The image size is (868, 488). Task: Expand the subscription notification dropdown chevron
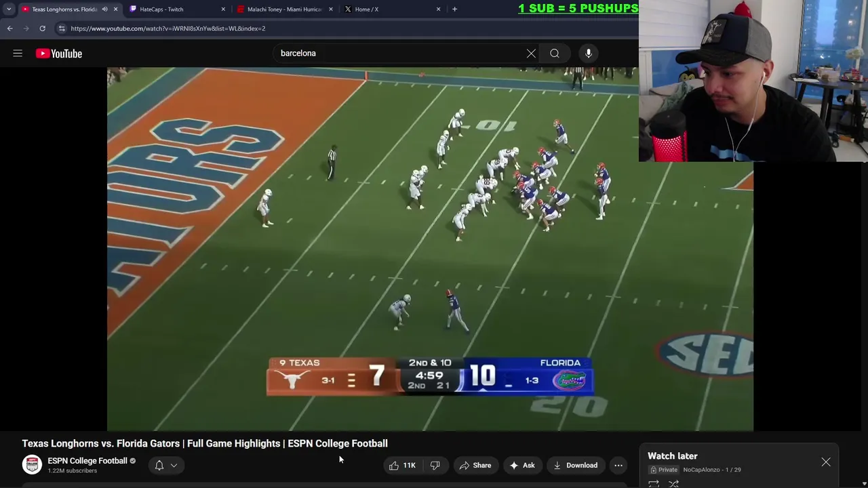click(174, 466)
